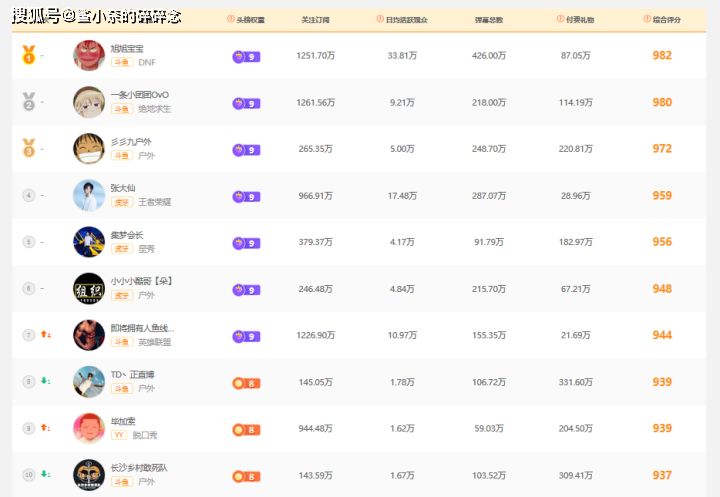The height and width of the screenshot is (497, 720).
Task: Click the score 982
Action: (x=662, y=56)
